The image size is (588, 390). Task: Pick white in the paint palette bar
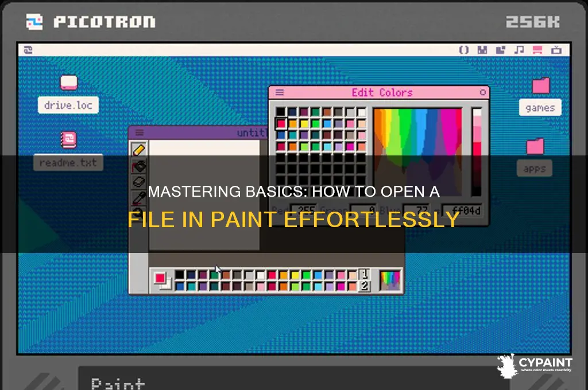point(261,275)
